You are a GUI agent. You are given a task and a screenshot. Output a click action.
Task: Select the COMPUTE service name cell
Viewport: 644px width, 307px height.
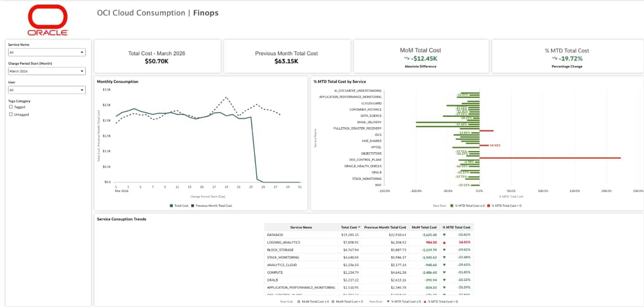274,273
